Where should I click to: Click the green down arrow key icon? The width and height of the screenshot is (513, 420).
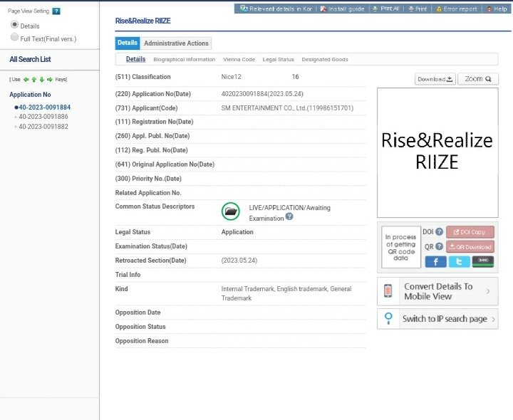point(41,80)
